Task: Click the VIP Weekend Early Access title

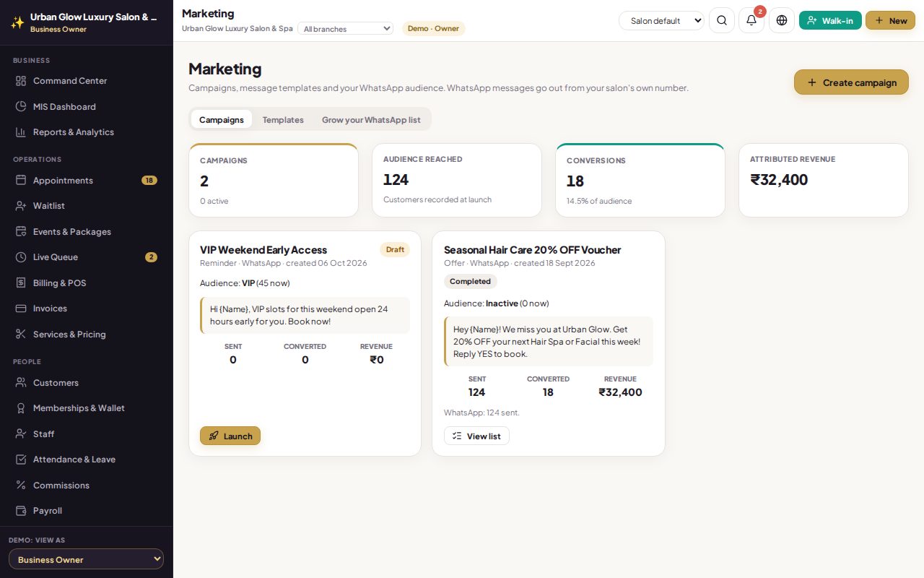Action: tap(263, 250)
